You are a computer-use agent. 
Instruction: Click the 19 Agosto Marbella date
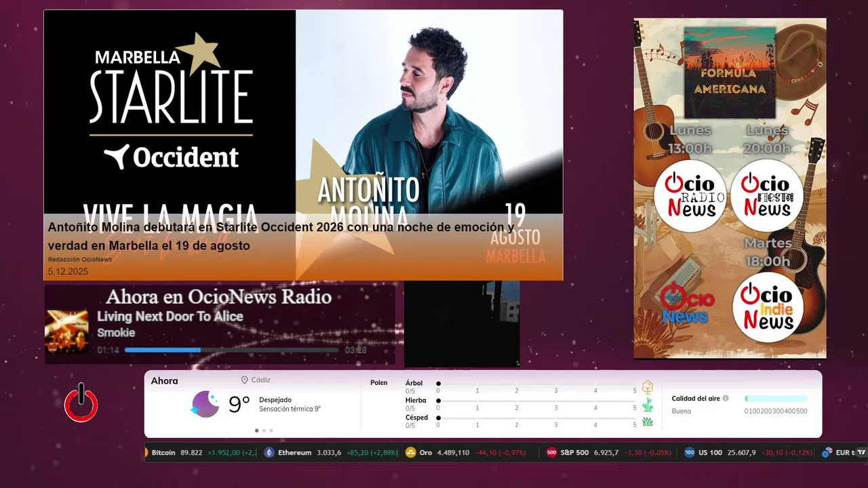516,235
